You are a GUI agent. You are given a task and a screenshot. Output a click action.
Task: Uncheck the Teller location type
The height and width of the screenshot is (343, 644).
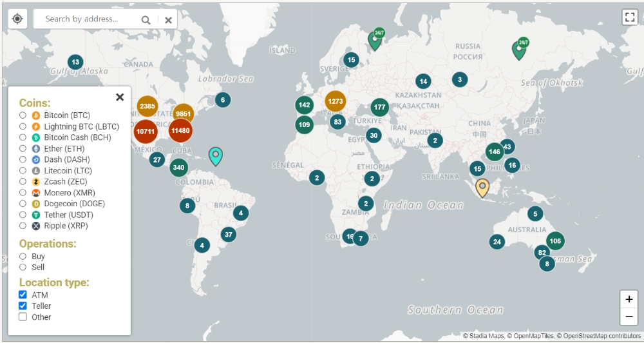(x=23, y=306)
